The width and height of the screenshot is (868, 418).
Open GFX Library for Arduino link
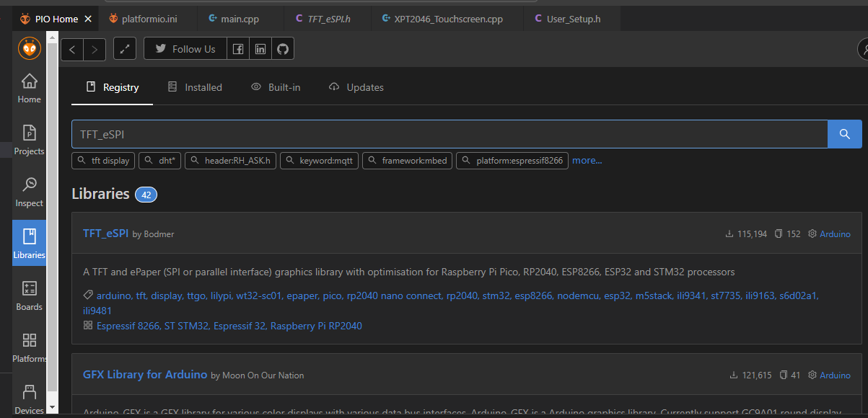pos(146,375)
